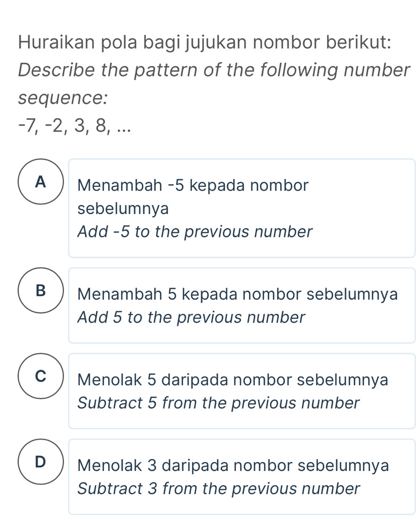Screen dimensions: 420x520
Task: Click the English question 'Describe the pattern'
Action: click(x=214, y=71)
